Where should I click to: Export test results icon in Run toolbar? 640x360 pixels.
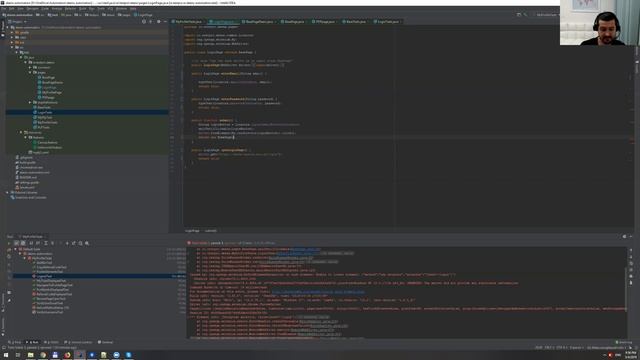74,243
